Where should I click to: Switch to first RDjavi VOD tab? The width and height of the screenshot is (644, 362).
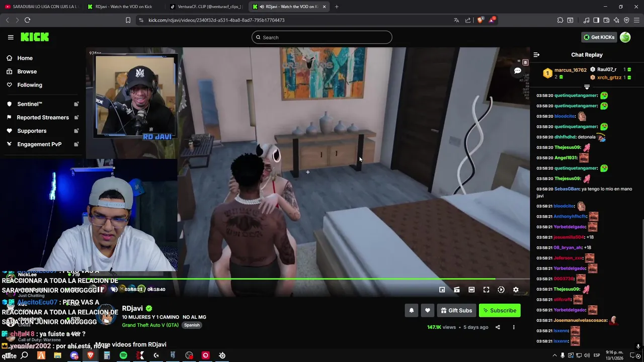tap(123, 7)
